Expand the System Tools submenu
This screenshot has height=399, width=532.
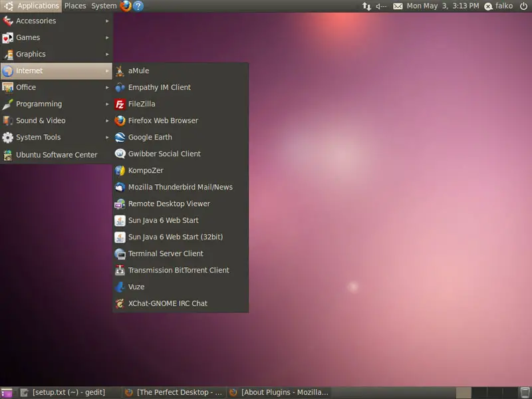click(57, 137)
